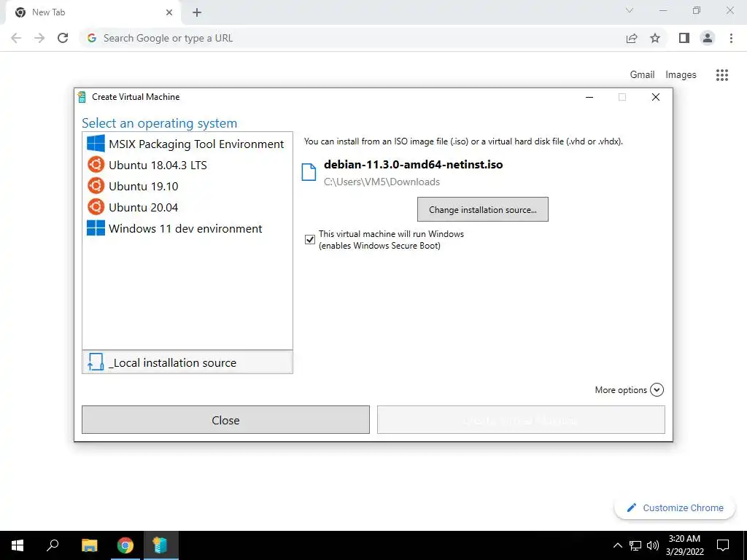Image resolution: width=747 pixels, height=560 pixels.
Task: Click Chrome forward arrow
Action: coord(39,38)
